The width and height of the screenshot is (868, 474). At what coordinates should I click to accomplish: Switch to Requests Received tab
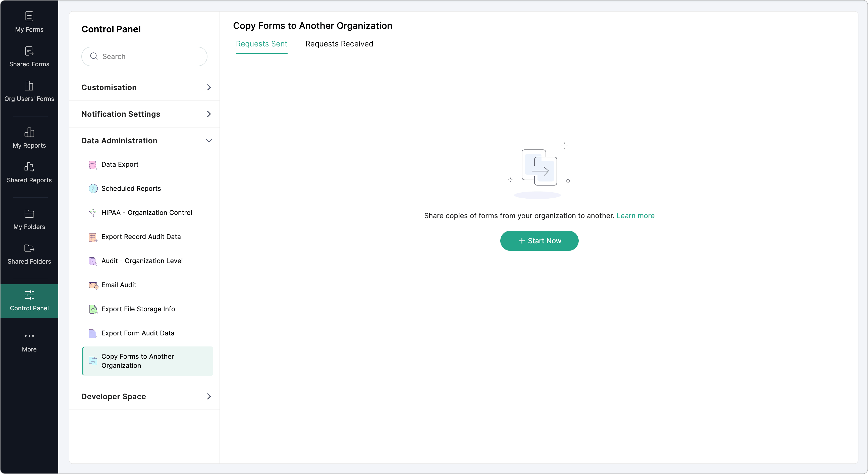point(339,44)
